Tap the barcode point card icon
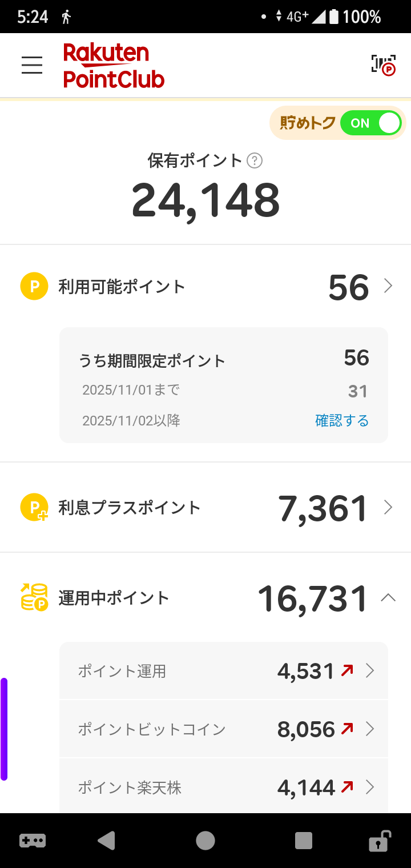The image size is (411, 868). [383, 65]
